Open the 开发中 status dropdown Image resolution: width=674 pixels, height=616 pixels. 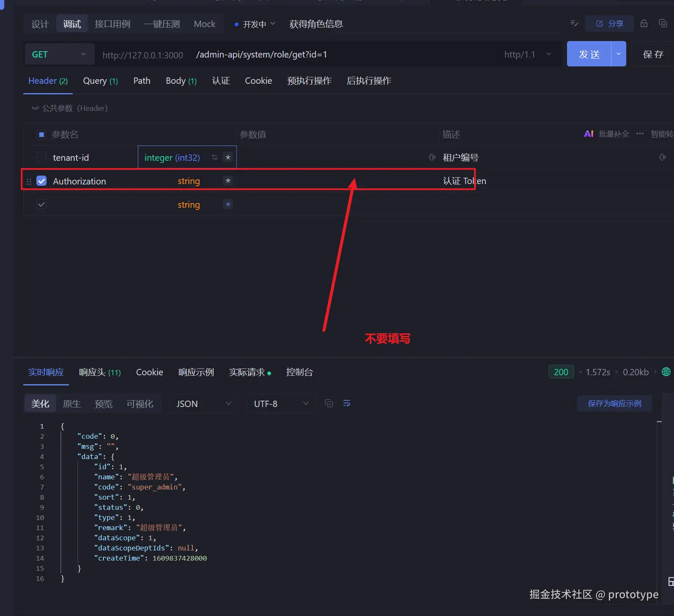click(255, 24)
